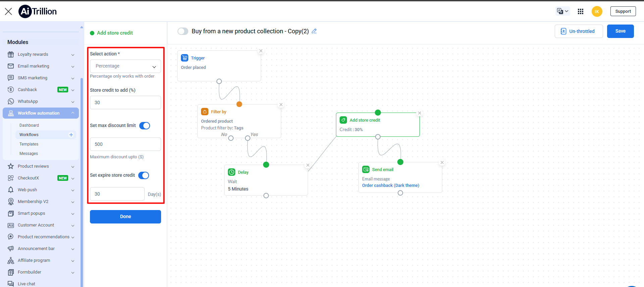644x287 pixels.
Task: Click the Save button
Action: pos(620,31)
